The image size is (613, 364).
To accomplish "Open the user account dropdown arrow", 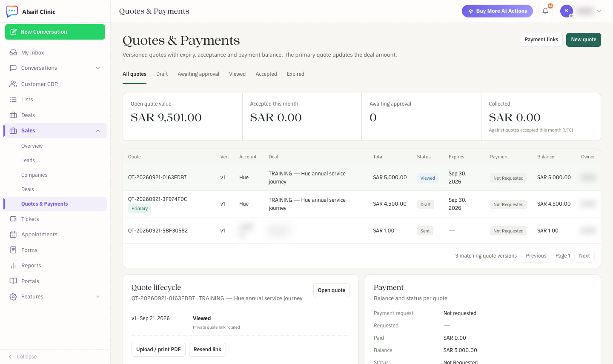I will [599, 11].
